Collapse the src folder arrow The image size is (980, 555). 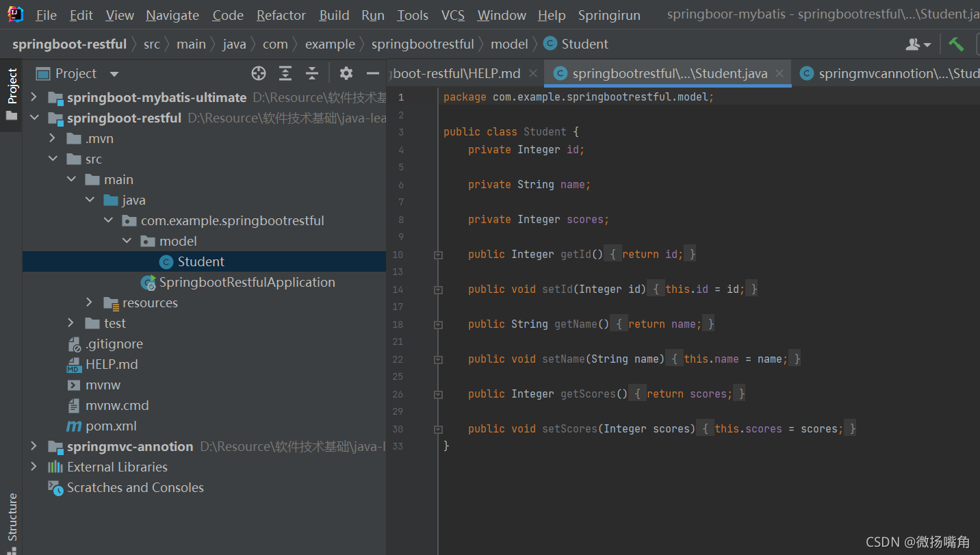pos(53,159)
